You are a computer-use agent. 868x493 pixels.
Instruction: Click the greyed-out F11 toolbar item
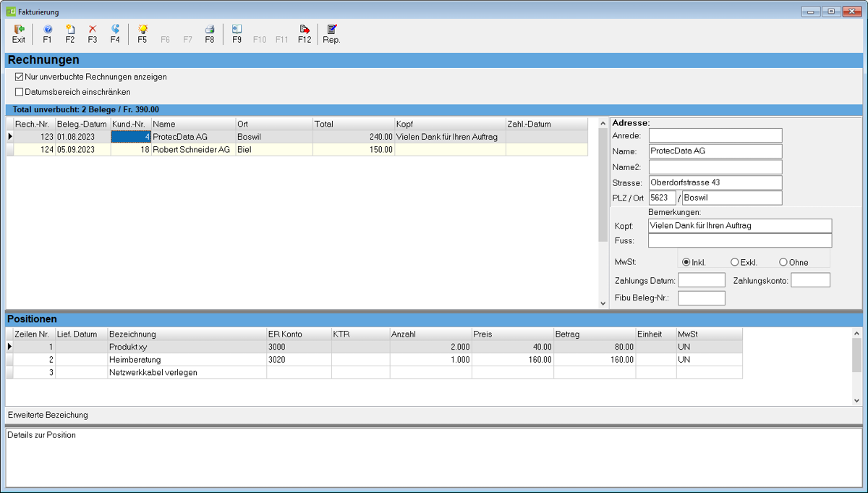(282, 40)
